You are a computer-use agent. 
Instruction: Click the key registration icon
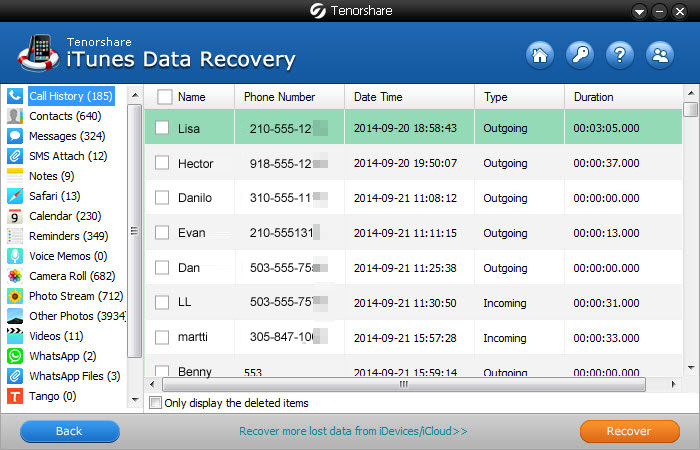tap(579, 55)
